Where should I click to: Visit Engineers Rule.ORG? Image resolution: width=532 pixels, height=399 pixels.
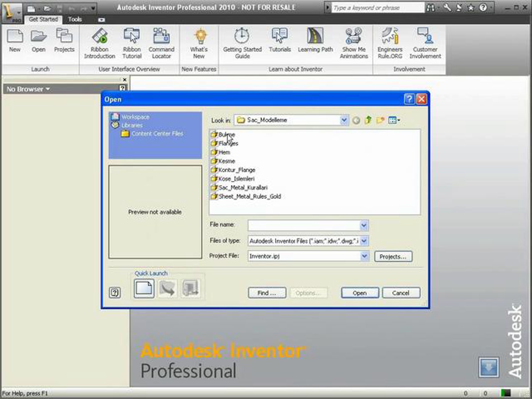pyautogui.click(x=390, y=43)
